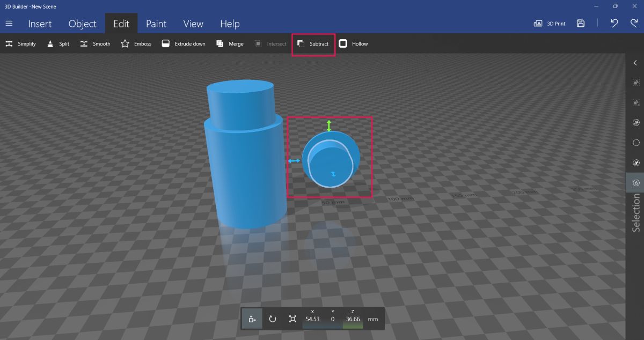
Task: Select the Hollow tool
Action: (x=354, y=43)
